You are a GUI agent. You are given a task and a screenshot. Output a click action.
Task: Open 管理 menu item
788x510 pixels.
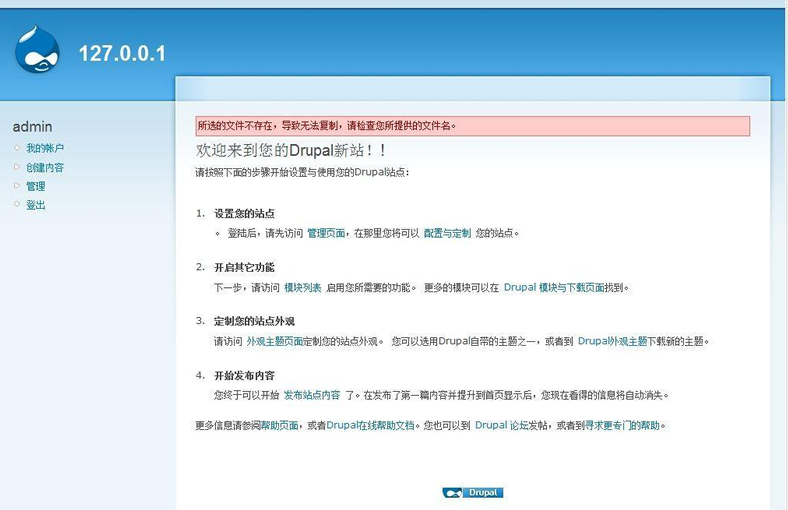click(x=36, y=186)
